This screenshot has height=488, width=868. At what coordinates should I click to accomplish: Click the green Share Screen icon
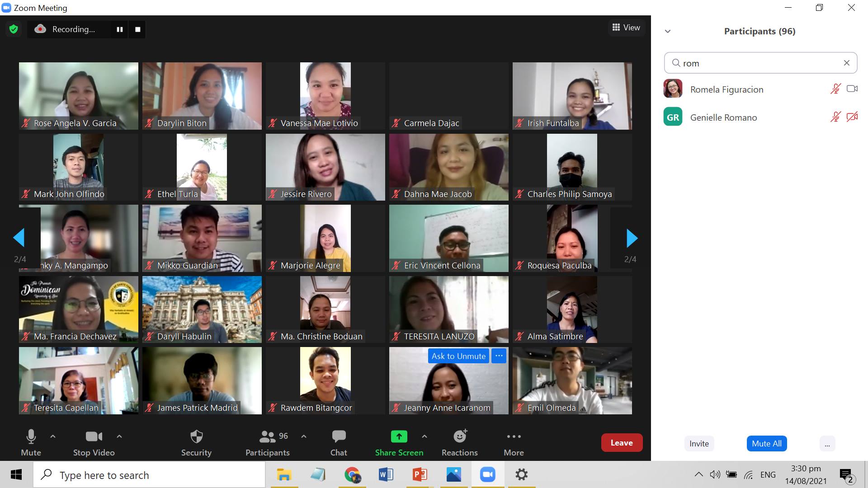[399, 436]
